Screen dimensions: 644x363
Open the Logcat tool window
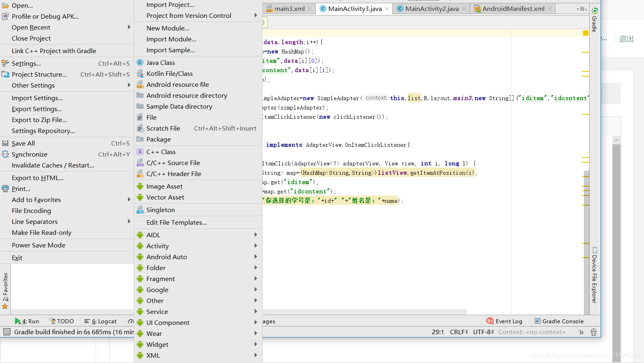pos(100,321)
